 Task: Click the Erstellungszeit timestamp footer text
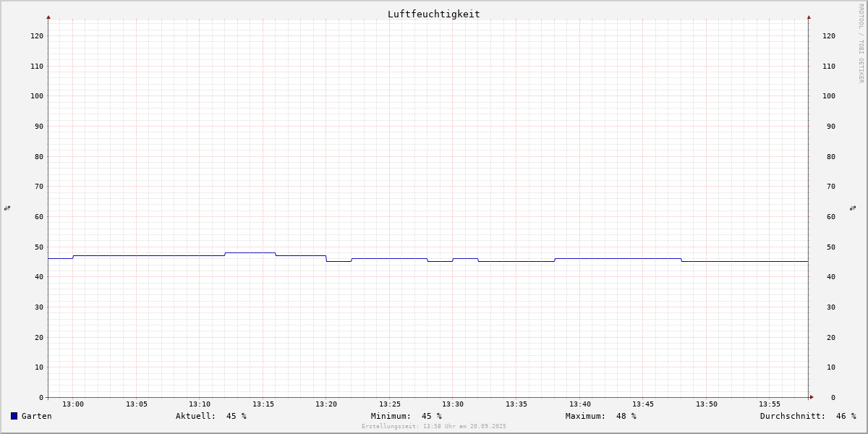(x=434, y=426)
